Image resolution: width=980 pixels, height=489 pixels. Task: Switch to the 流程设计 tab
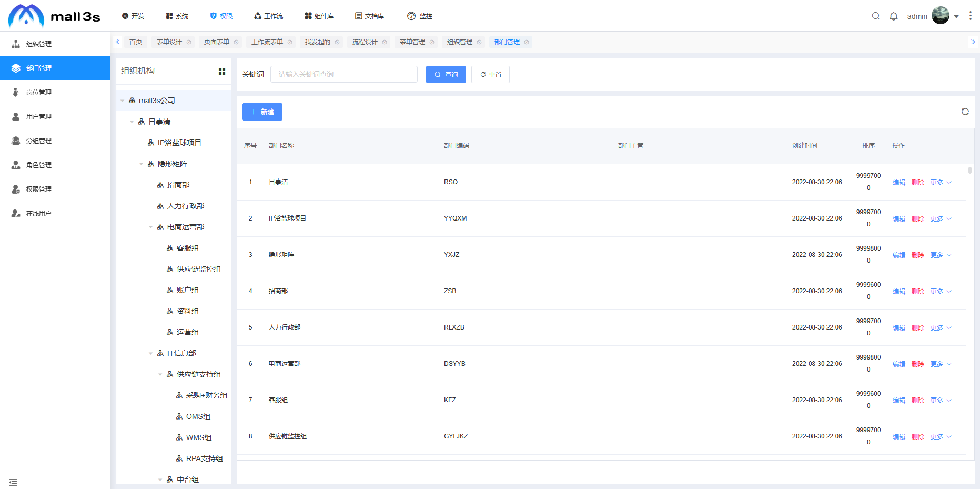coord(365,42)
